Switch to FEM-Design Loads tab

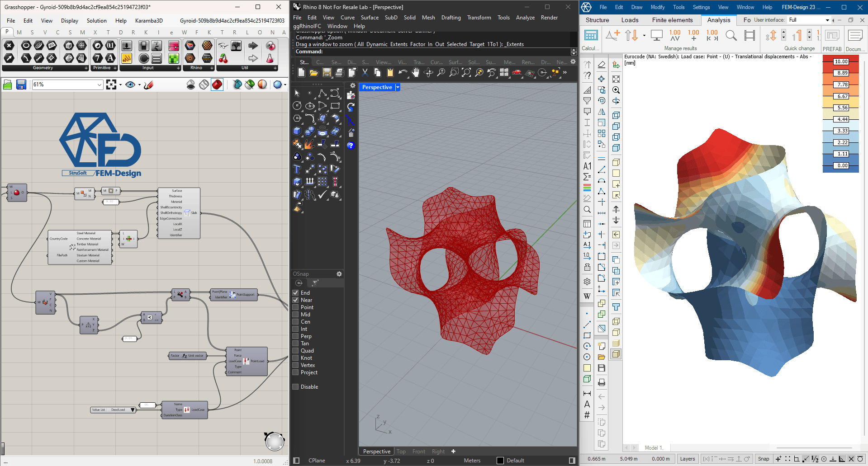630,20
